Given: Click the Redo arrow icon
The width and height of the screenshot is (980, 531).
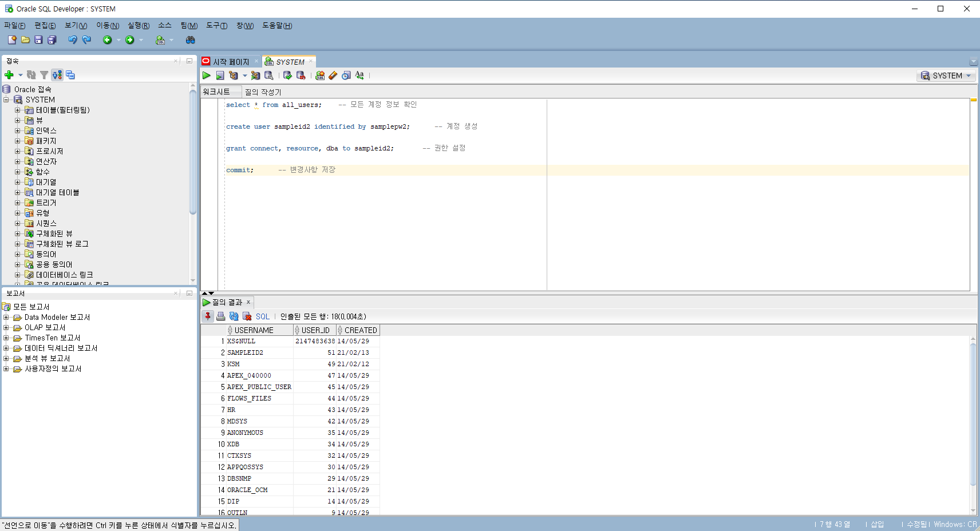Looking at the screenshot, I should (86, 40).
